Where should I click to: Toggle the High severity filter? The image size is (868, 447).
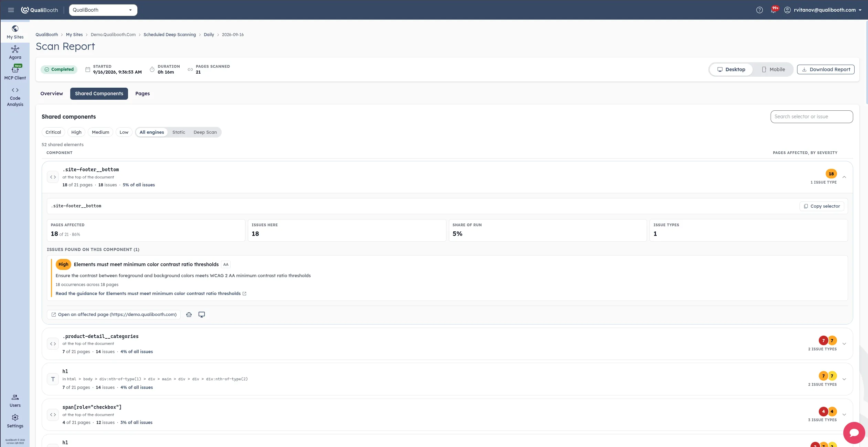(76, 132)
